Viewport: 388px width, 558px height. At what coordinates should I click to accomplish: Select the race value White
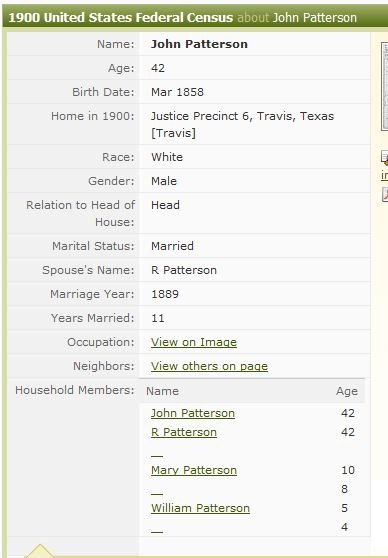[x=167, y=157]
